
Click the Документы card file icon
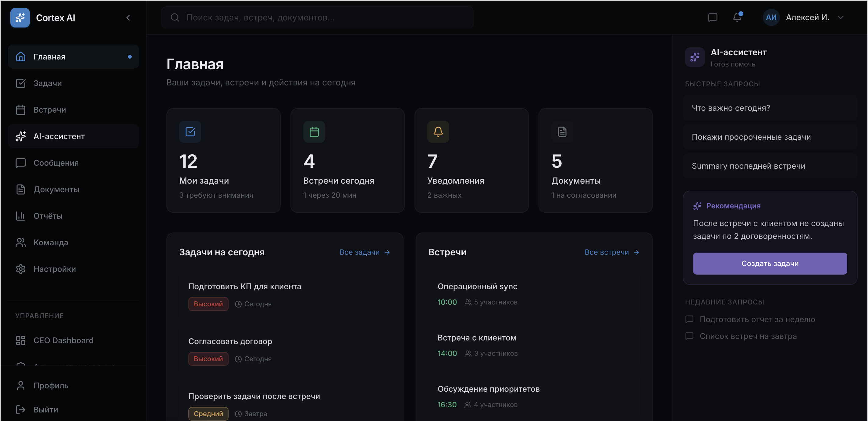click(562, 131)
